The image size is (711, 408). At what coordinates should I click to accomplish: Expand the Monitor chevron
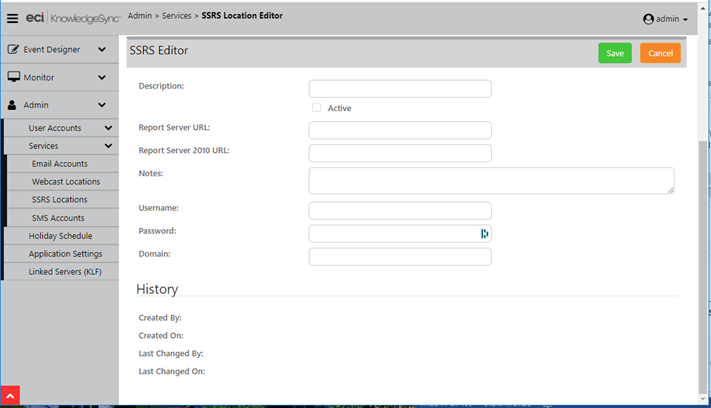(x=102, y=77)
